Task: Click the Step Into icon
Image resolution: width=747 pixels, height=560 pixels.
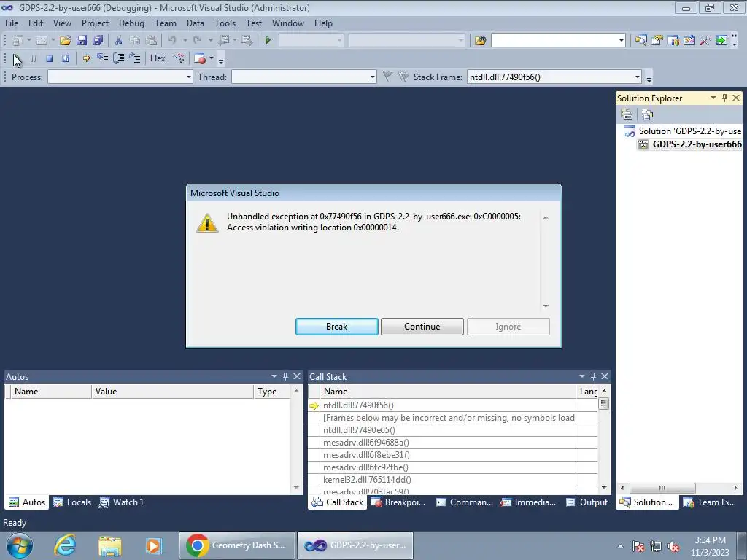Action: click(x=102, y=58)
